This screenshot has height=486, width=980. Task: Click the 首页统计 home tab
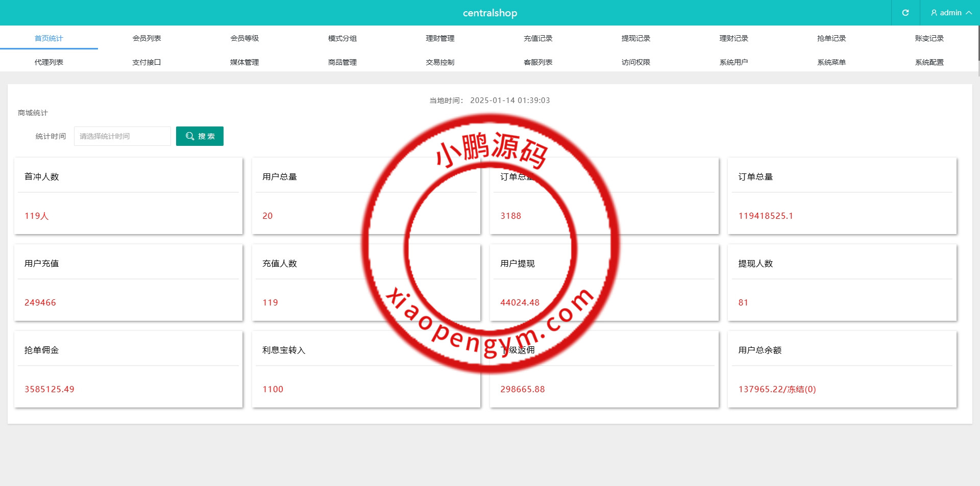point(49,38)
